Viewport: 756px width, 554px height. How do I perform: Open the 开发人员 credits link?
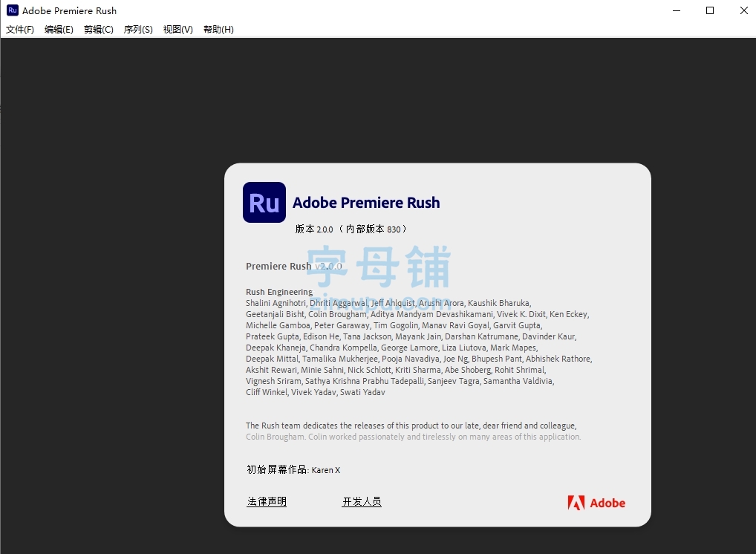pyautogui.click(x=362, y=501)
